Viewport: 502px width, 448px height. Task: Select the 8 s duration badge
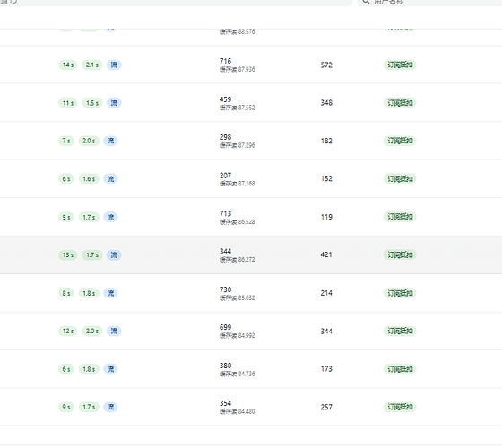click(66, 293)
